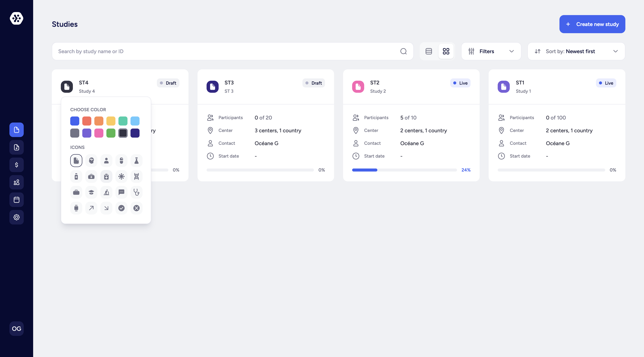This screenshot has width=644, height=357.
Task: Select the DNA helix icon
Action: (136, 176)
